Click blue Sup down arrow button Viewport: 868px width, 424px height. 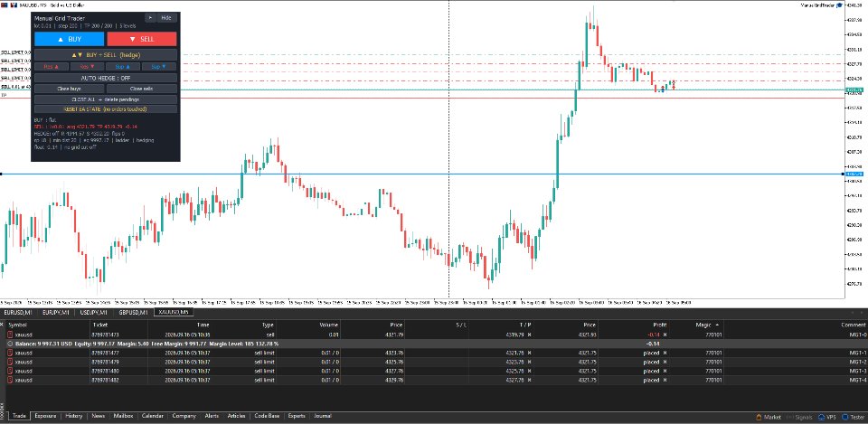(159, 66)
